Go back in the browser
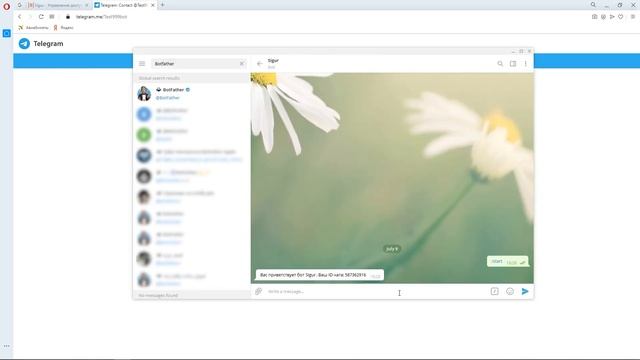Image resolution: width=640 pixels, height=360 pixels. click(x=19, y=17)
